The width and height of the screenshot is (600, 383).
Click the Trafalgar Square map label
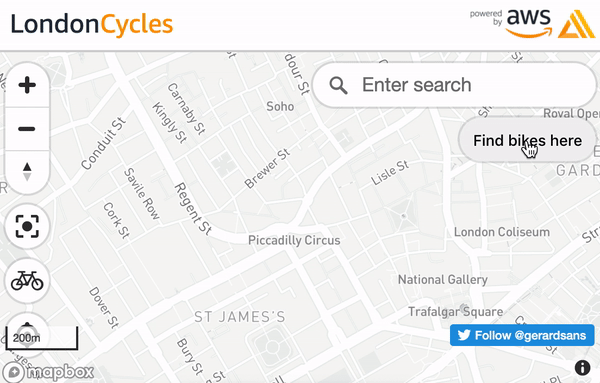click(x=455, y=312)
